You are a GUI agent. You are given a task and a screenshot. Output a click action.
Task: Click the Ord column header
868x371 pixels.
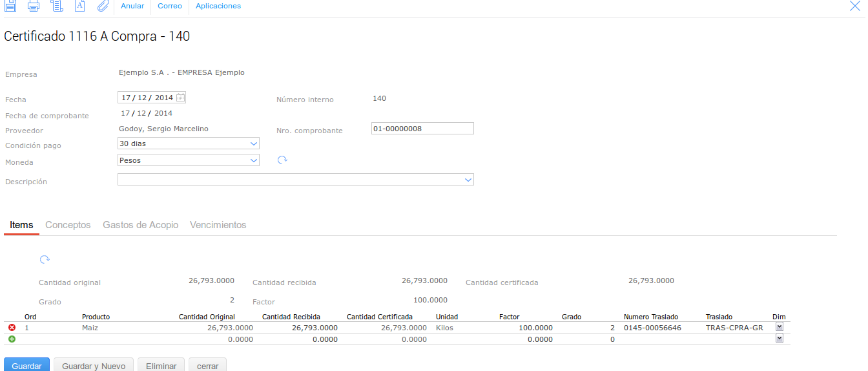pyautogui.click(x=30, y=317)
